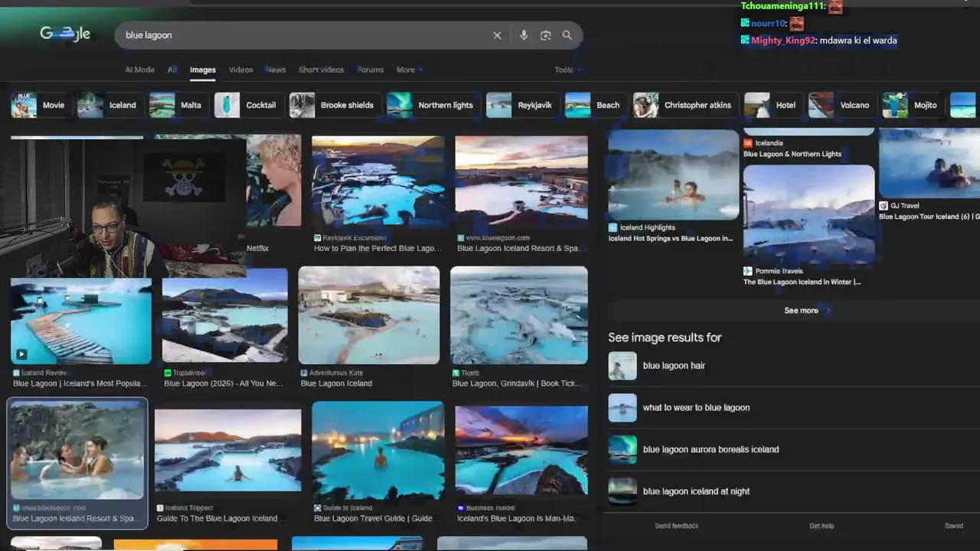Open Reykjavik Excursions lagoon thumbnail

pos(377,181)
